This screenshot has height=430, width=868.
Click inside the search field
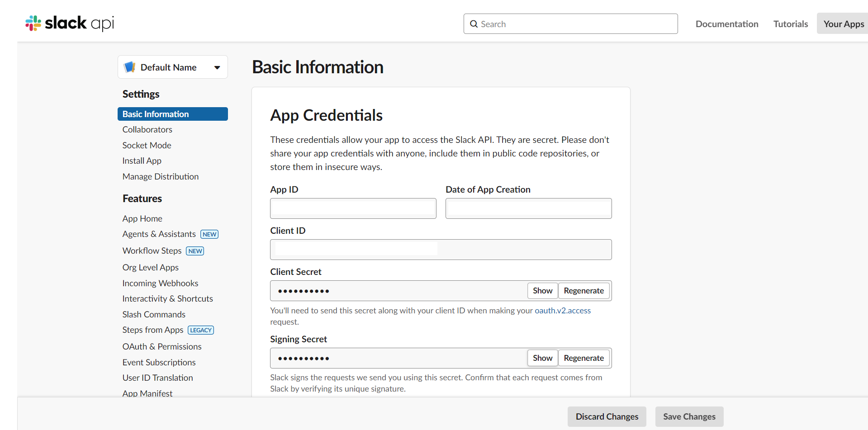point(570,24)
